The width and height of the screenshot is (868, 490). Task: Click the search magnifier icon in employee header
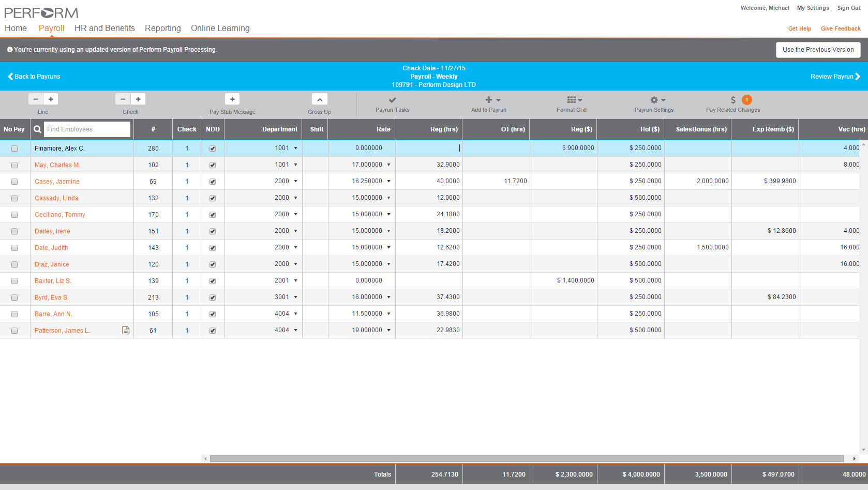[x=37, y=129]
